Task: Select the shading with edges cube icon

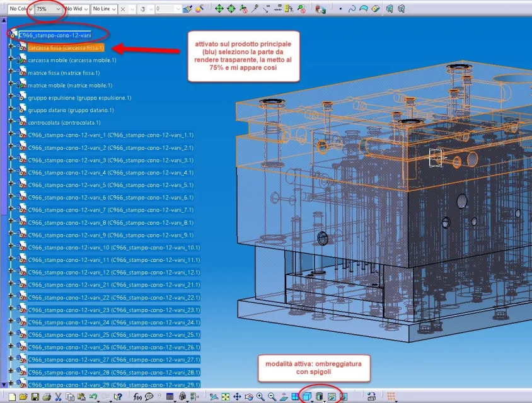Action: point(307,397)
